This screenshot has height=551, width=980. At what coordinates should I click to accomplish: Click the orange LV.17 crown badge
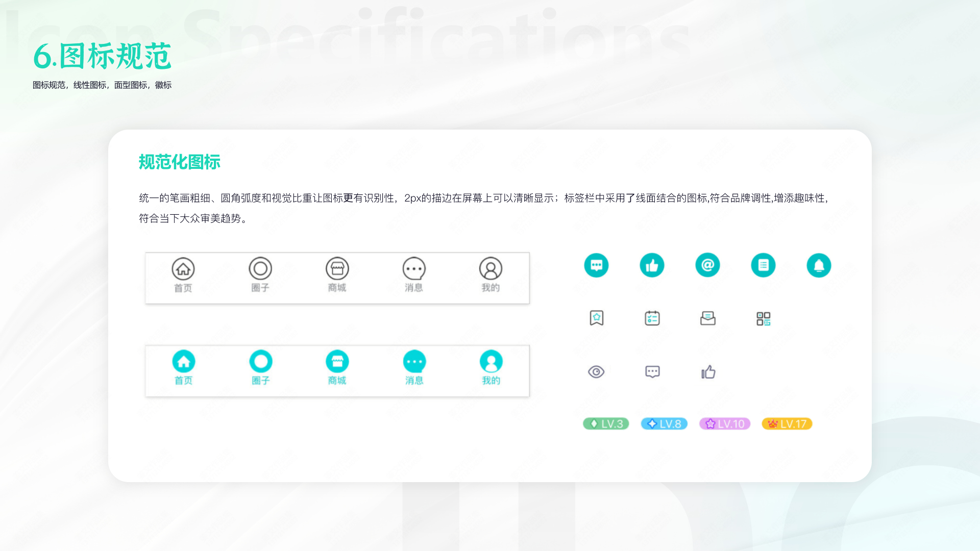point(787,424)
